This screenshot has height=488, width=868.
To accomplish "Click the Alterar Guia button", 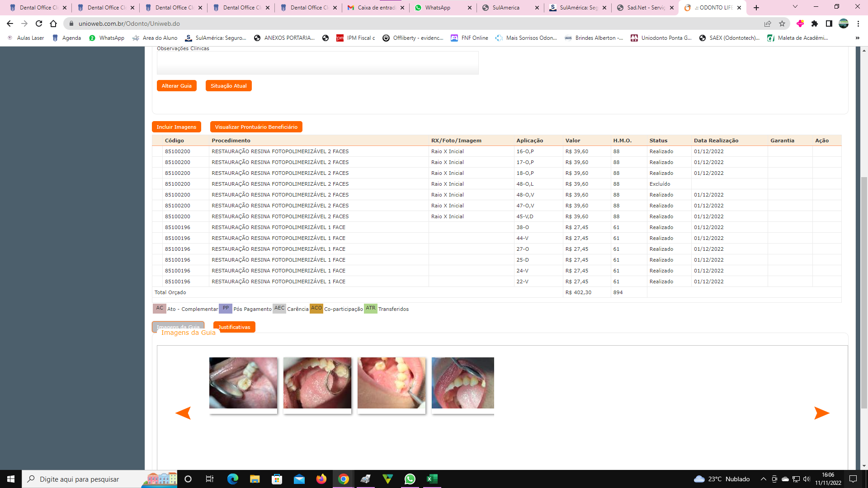I will [x=177, y=86].
